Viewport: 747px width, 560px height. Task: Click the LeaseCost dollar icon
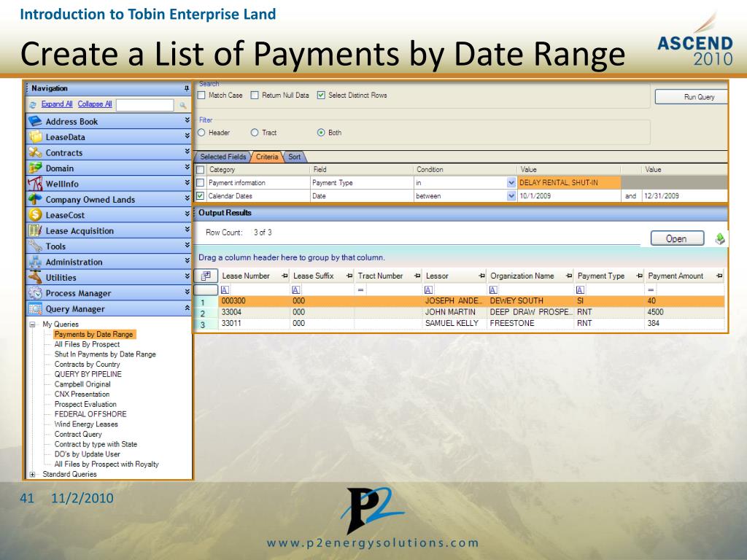(x=35, y=215)
